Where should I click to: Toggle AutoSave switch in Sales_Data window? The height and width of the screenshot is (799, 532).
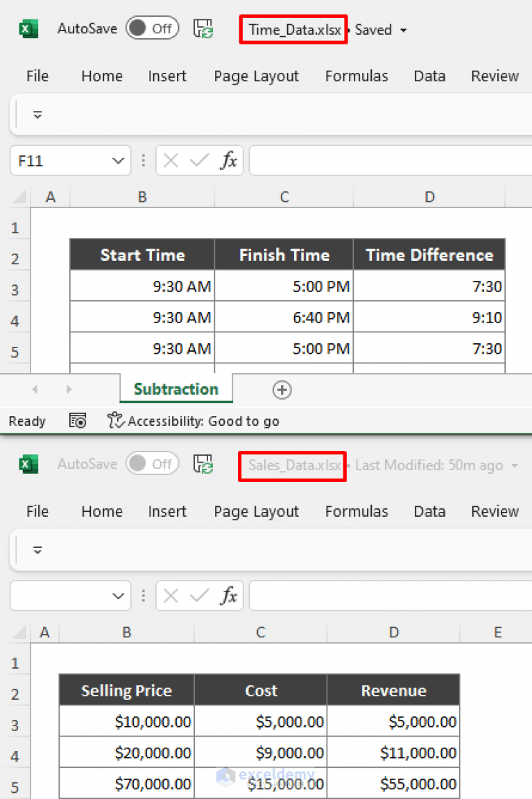(152, 463)
